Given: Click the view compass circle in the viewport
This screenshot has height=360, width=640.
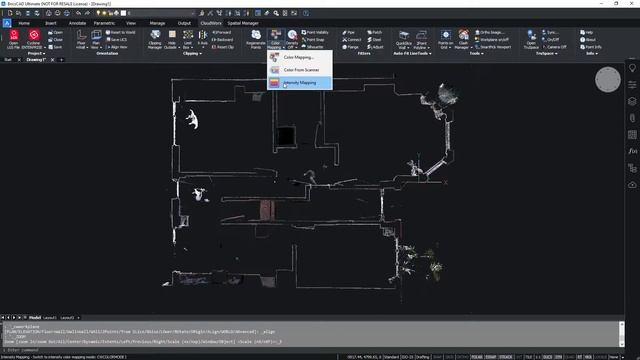Looking at the screenshot, I should tap(608, 80).
